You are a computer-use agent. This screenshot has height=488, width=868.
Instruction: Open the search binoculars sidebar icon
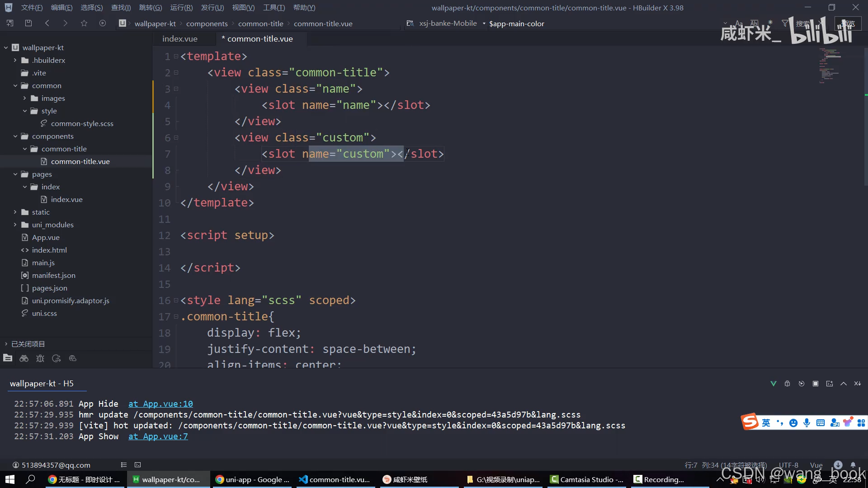click(x=24, y=358)
